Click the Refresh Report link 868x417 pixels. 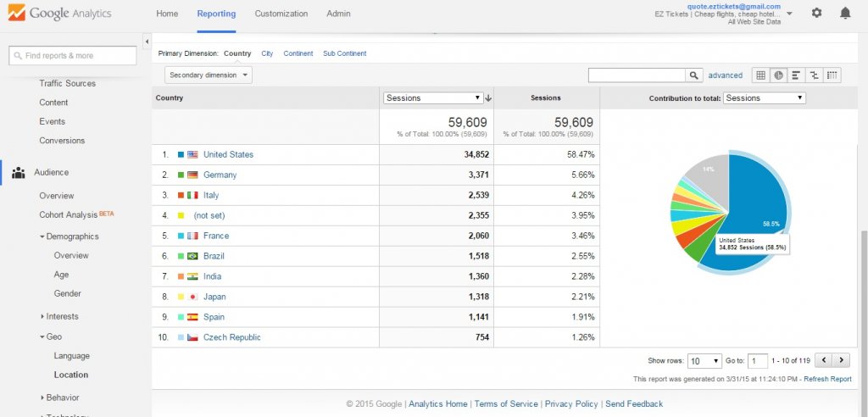(827, 379)
